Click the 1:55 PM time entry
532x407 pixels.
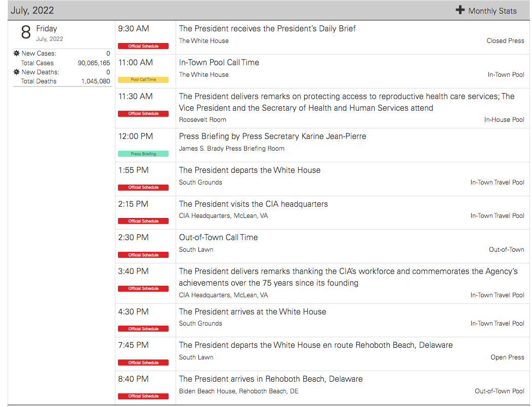(133, 170)
